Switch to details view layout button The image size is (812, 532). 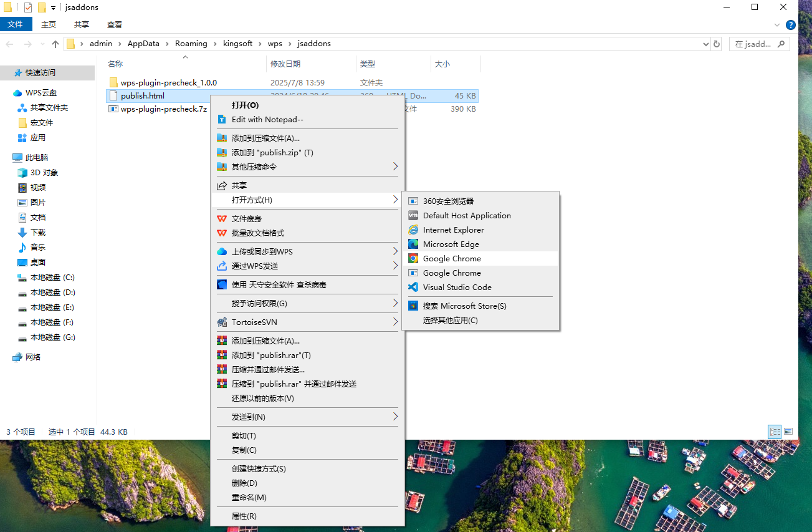pos(775,432)
